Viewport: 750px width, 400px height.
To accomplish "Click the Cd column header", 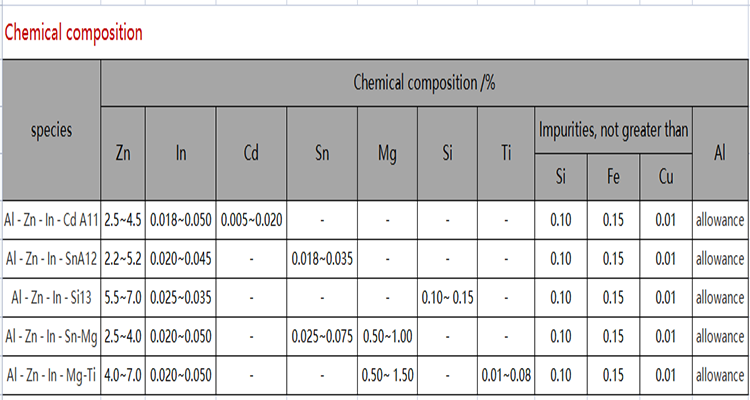I will pos(252,155).
